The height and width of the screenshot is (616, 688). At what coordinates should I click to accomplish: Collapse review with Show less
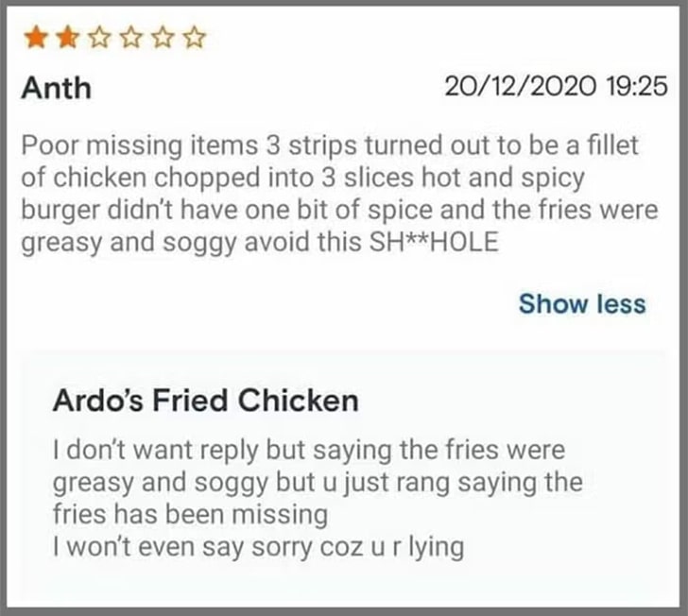coord(582,303)
